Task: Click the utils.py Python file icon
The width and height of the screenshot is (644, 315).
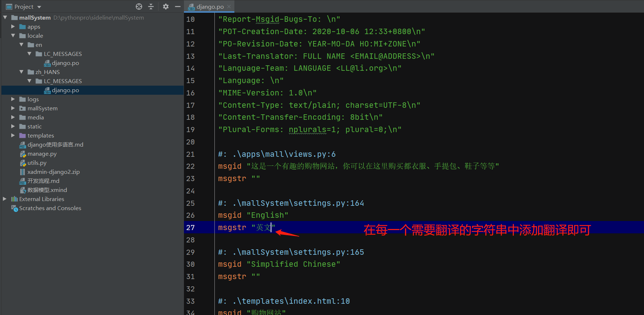Action: point(22,163)
